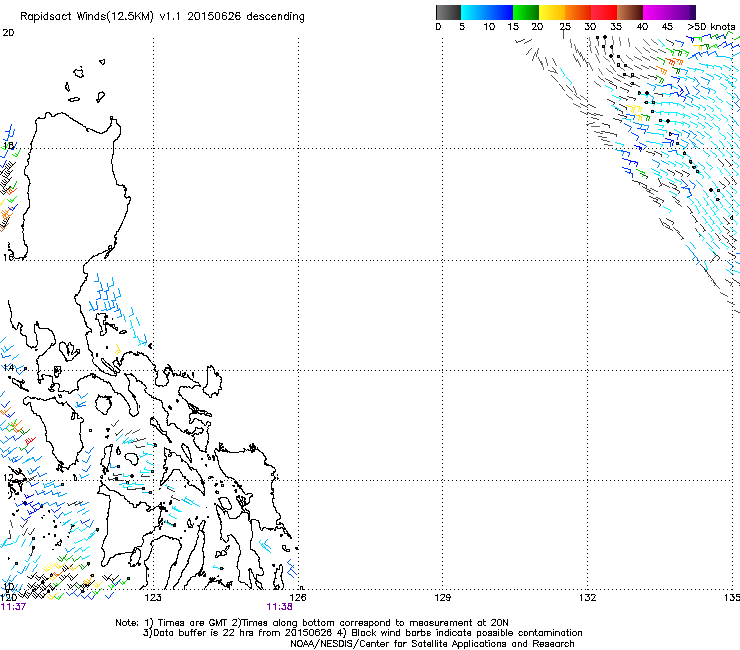Image resolution: width=740 pixels, height=650 pixels.
Task: Click the green 15-20 knots legend swatch
Action: tap(526, 12)
